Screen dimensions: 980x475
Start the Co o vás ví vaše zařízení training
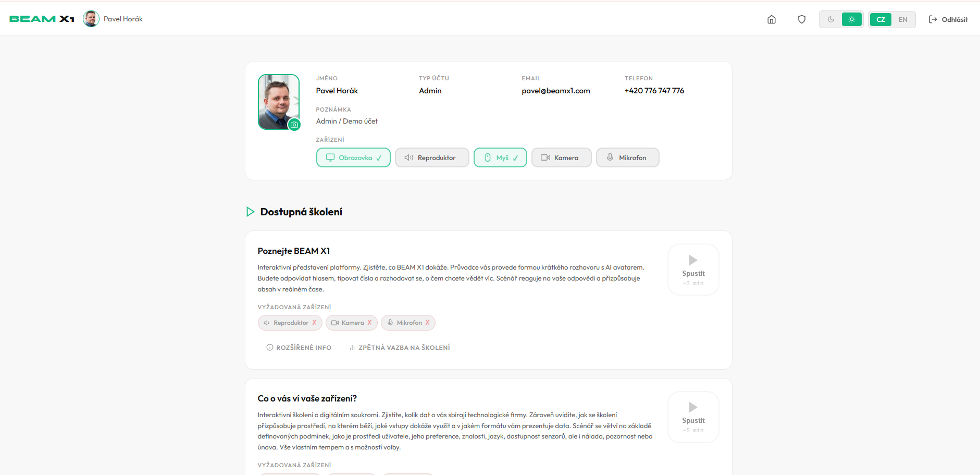pyautogui.click(x=693, y=417)
